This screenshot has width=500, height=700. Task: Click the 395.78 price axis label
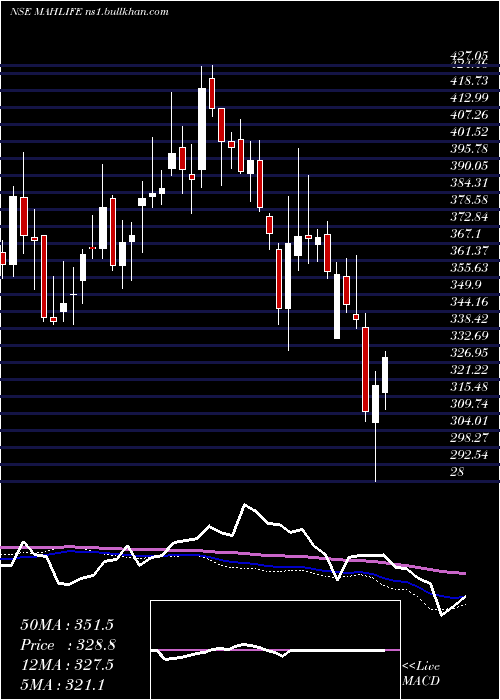(x=469, y=149)
